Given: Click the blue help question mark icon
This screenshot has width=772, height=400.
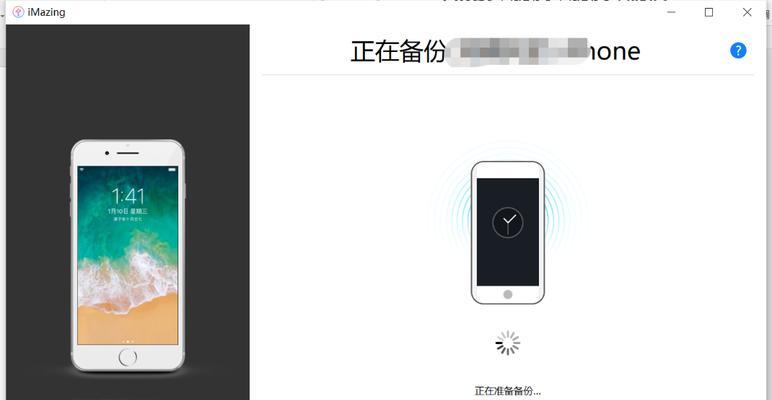Looking at the screenshot, I should [x=738, y=50].
